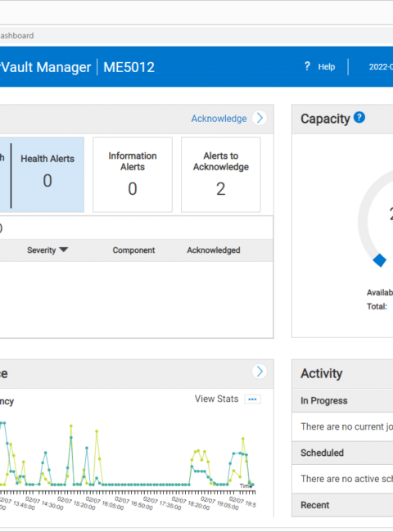Click the blue diamond capacity marker
The width and height of the screenshot is (393, 532).
click(380, 260)
